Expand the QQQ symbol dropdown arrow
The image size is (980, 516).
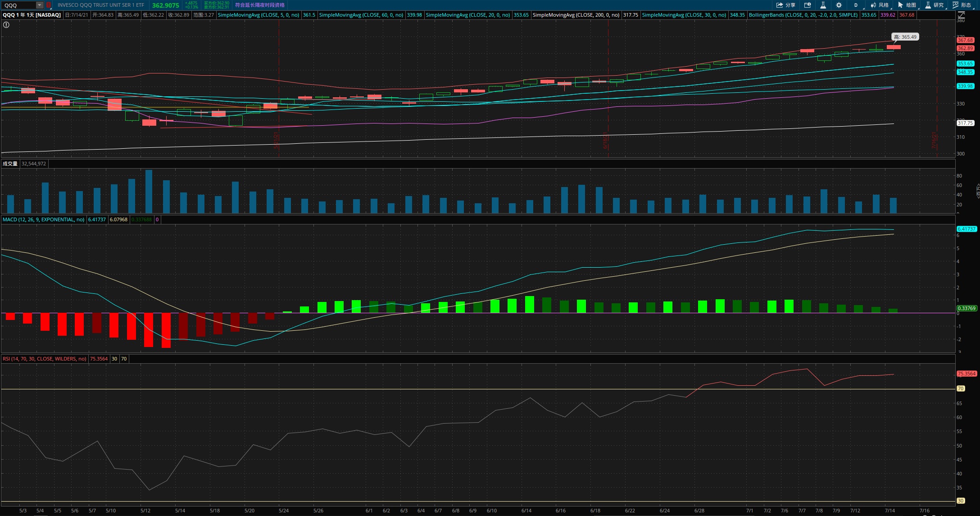(40, 5)
